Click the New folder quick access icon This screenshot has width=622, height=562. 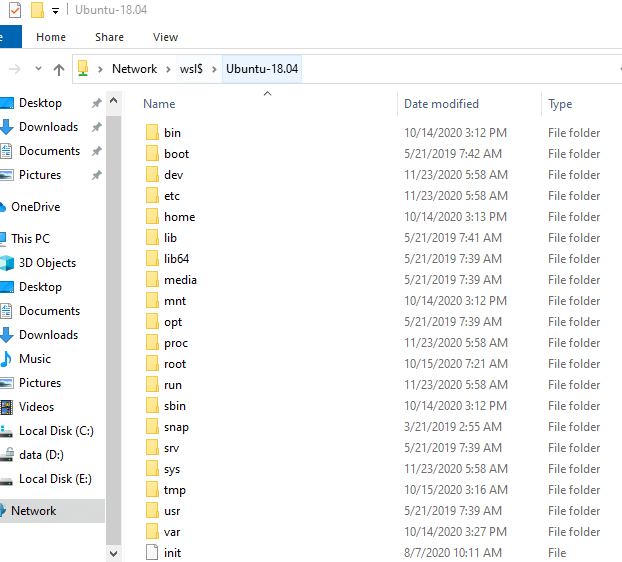pos(37,10)
